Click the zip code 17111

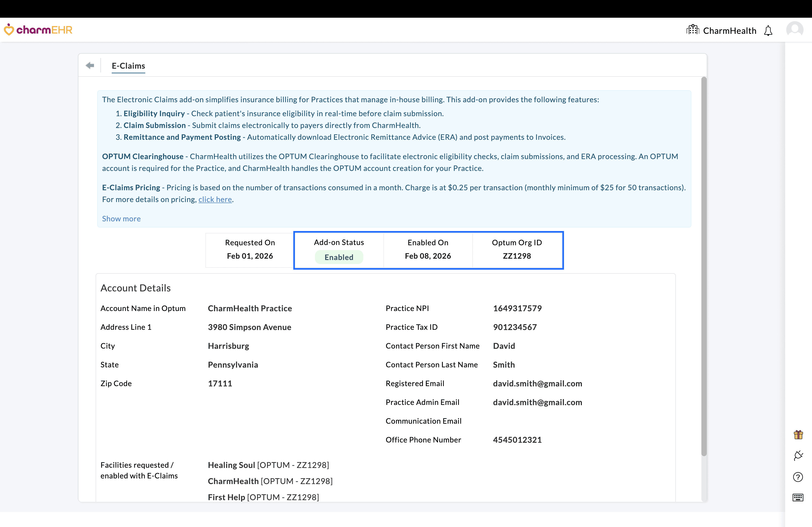coord(220,383)
